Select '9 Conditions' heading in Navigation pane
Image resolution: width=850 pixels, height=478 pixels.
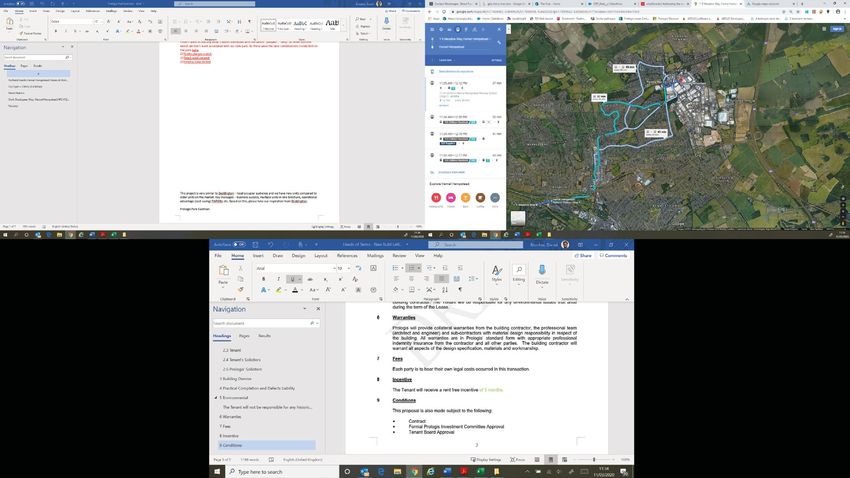point(267,445)
